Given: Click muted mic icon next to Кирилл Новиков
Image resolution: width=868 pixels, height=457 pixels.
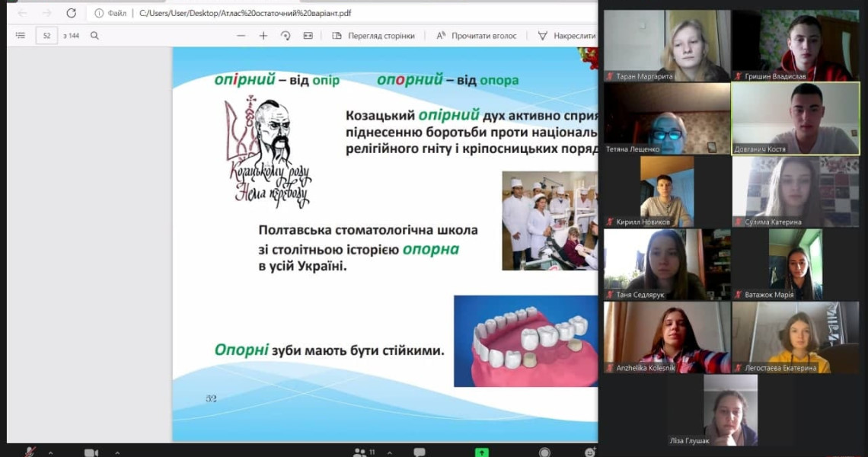Looking at the screenshot, I should 610,222.
